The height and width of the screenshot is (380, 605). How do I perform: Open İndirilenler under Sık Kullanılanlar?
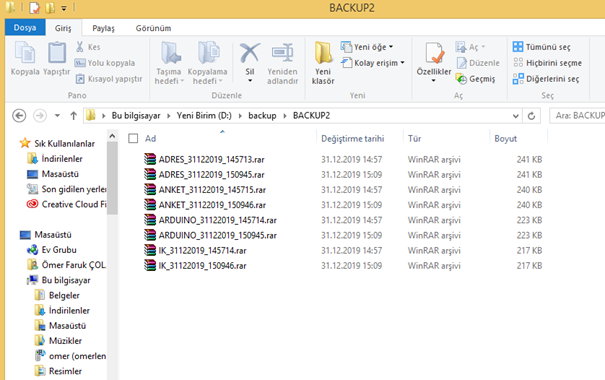(55, 159)
